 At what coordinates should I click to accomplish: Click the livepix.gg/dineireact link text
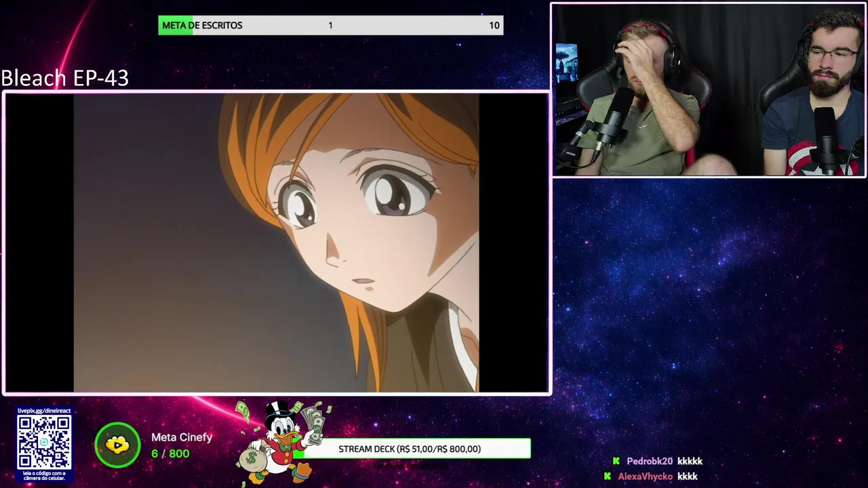pyautogui.click(x=44, y=411)
